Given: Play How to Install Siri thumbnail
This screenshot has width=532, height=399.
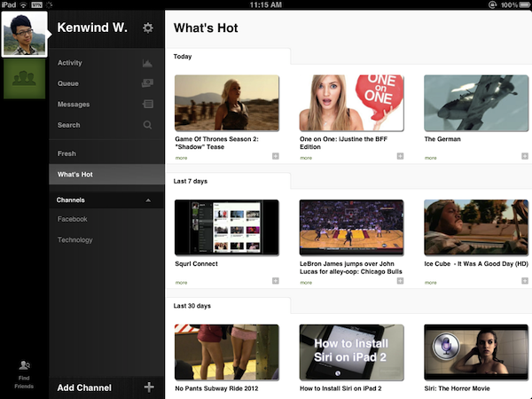Looking at the screenshot, I should (351, 352).
